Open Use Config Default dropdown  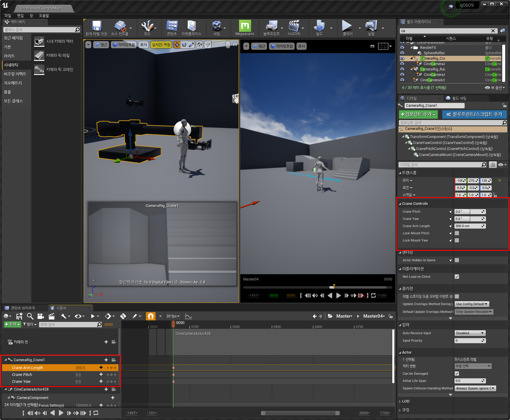[x=472, y=304]
